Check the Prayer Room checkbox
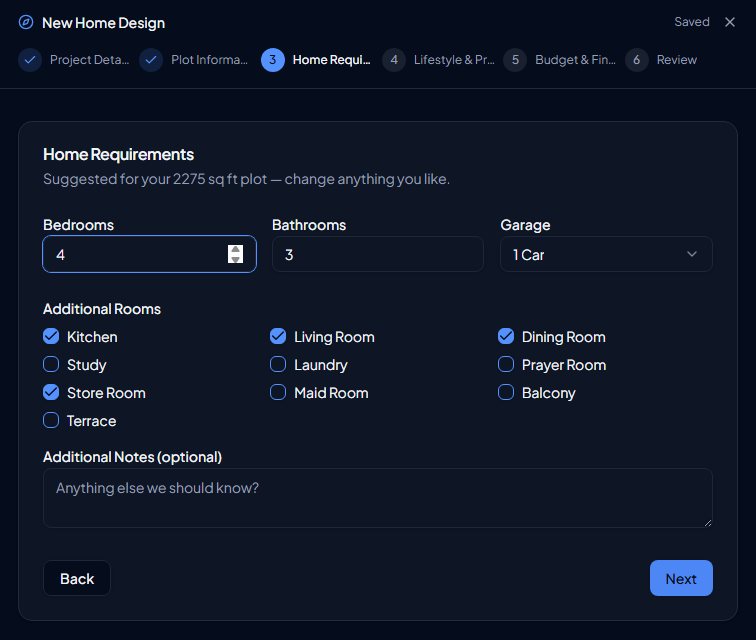This screenshot has height=640, width=756. [506, 364]
